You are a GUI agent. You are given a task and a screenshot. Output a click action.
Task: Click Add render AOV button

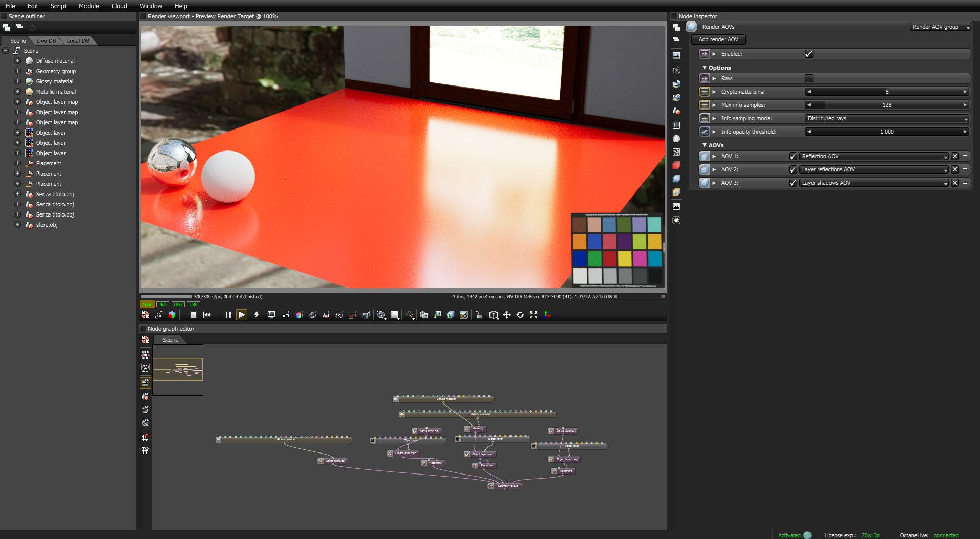[718, 39]
